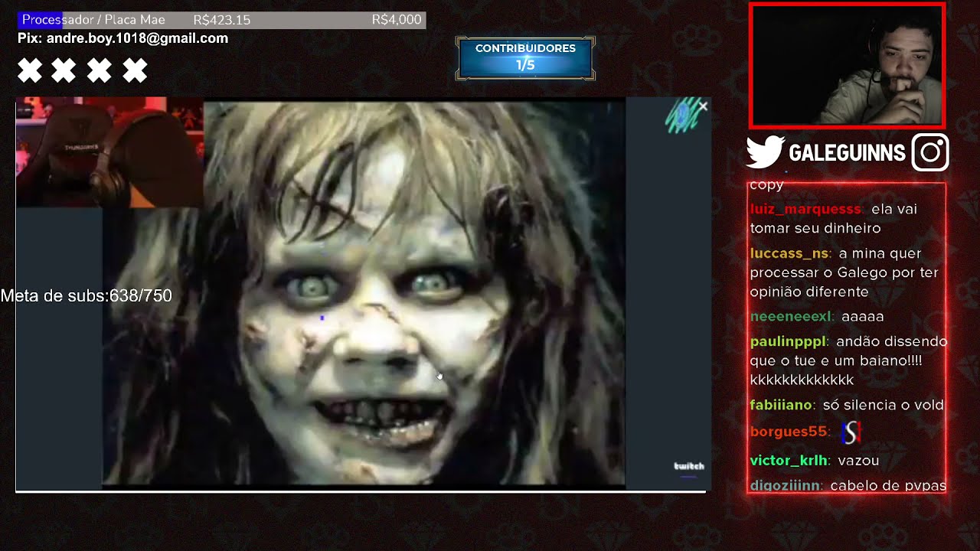The height and width of the screenshot is (551, 980).
Task: Open luiz_marquesss chat username
Action: pos(805,209)
